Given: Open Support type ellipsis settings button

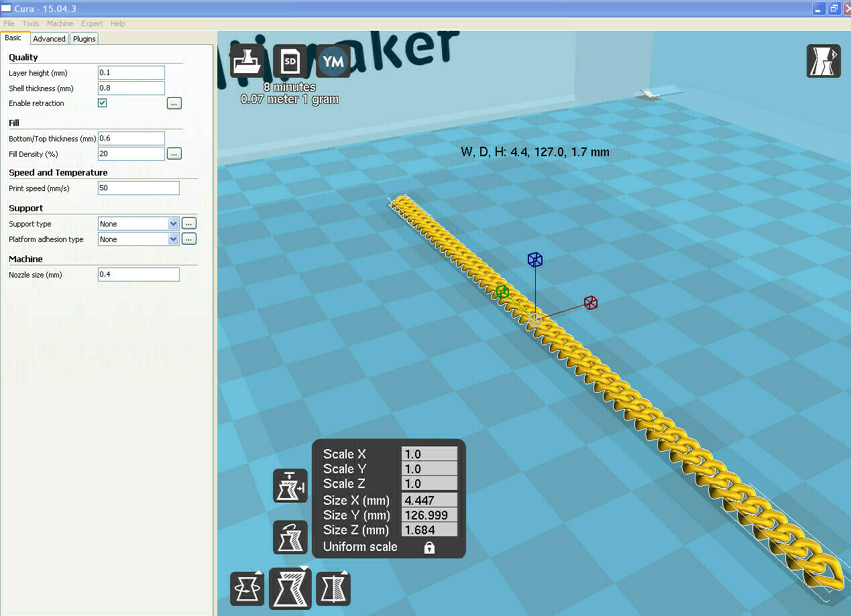Looking at the screenshot, I should [189, 224].
